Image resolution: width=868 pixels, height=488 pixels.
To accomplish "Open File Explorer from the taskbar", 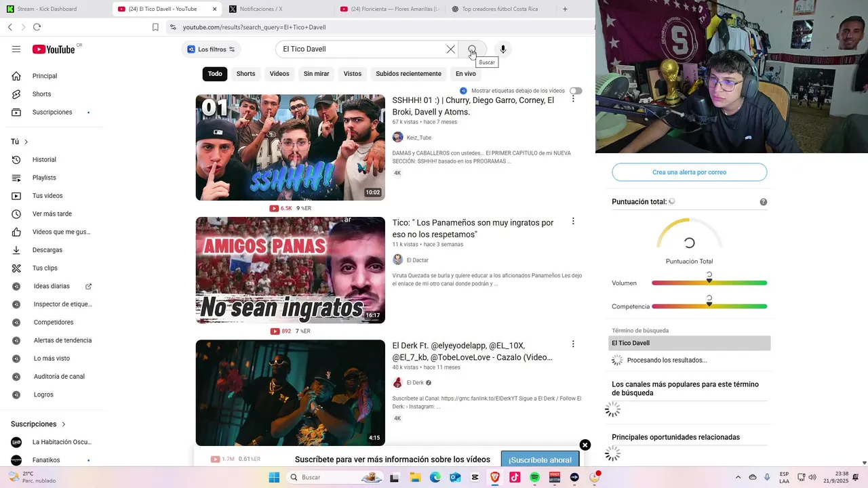I will tap(415, 477).
